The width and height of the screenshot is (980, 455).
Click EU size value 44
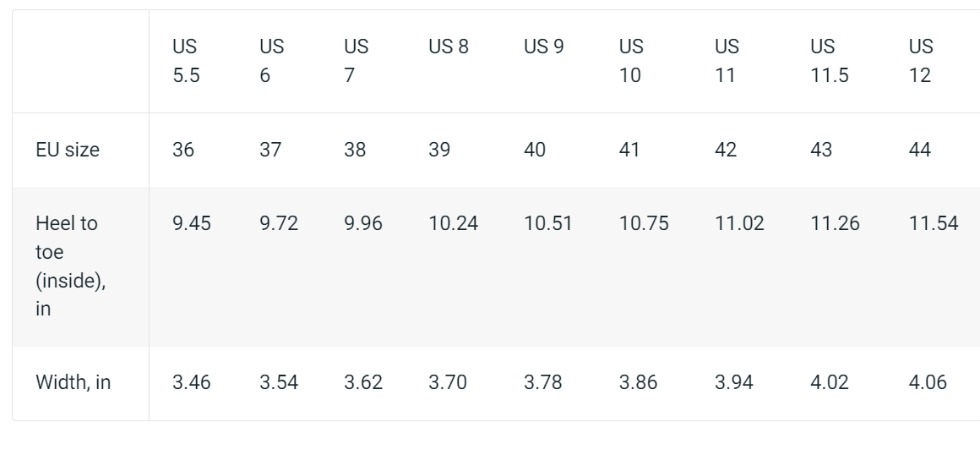click(x=919, y=150)
